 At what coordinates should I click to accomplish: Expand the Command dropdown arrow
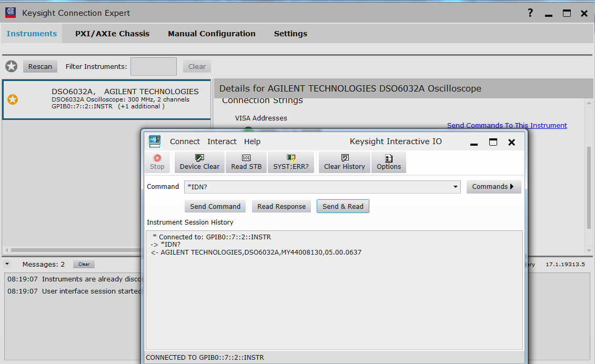(456, 187)
